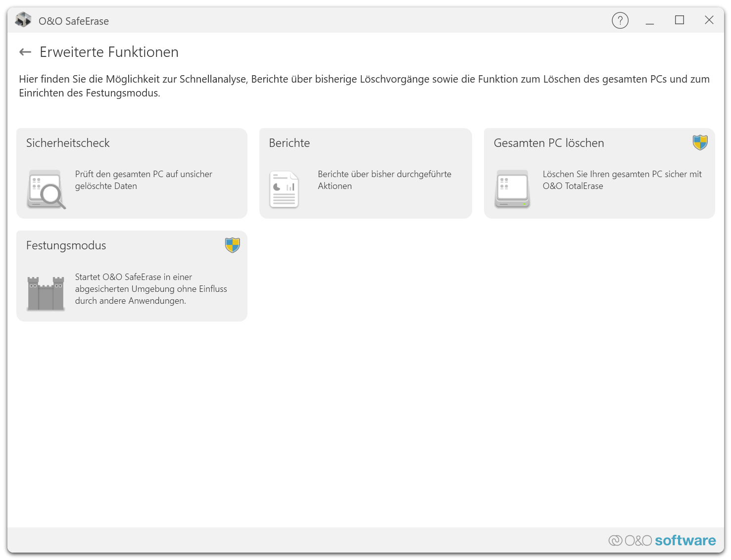The width and height of the screenshot is (731, 560).
Task: Click the admin shield on Gesamten PC löschen
Action: (x=700, y=142)
